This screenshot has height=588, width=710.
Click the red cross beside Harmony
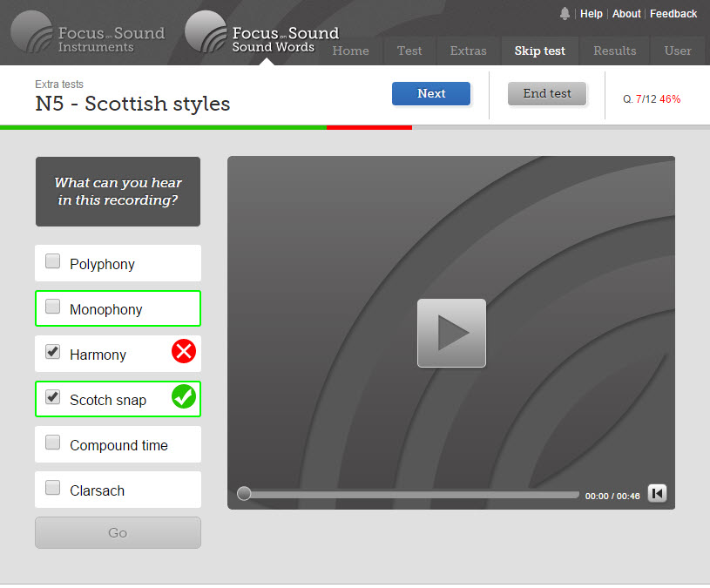tap(184, 351)
